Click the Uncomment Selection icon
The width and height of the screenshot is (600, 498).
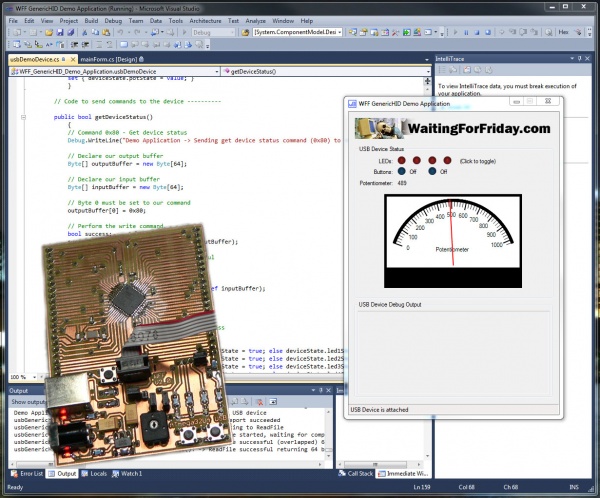click(109, 45)
